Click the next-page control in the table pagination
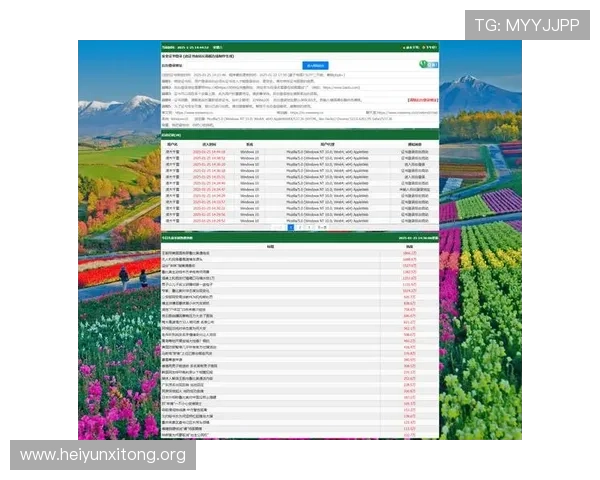This screenshot has width=600, height=480. click(x=322, y=227)
